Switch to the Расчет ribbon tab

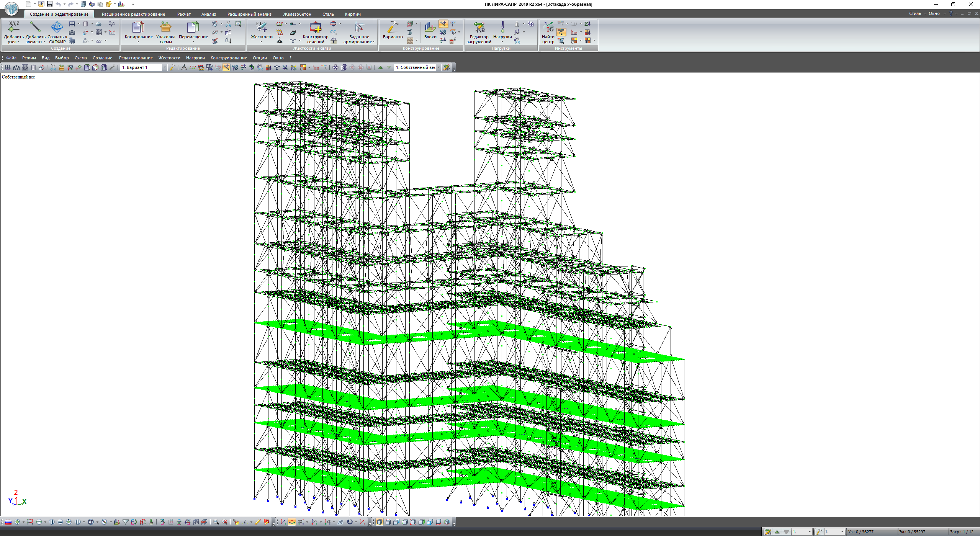[x=184, y=14]
